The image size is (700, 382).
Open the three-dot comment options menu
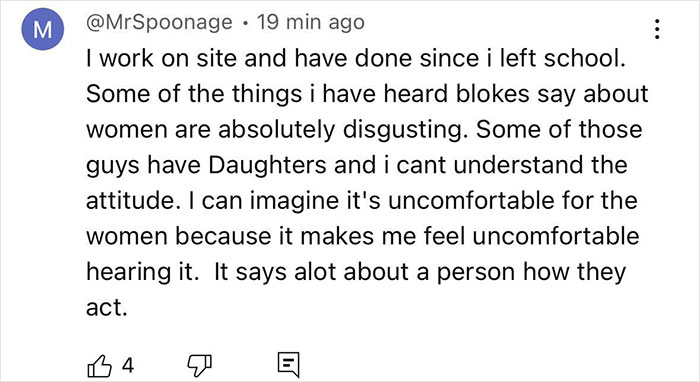click(x=657, y=29)
